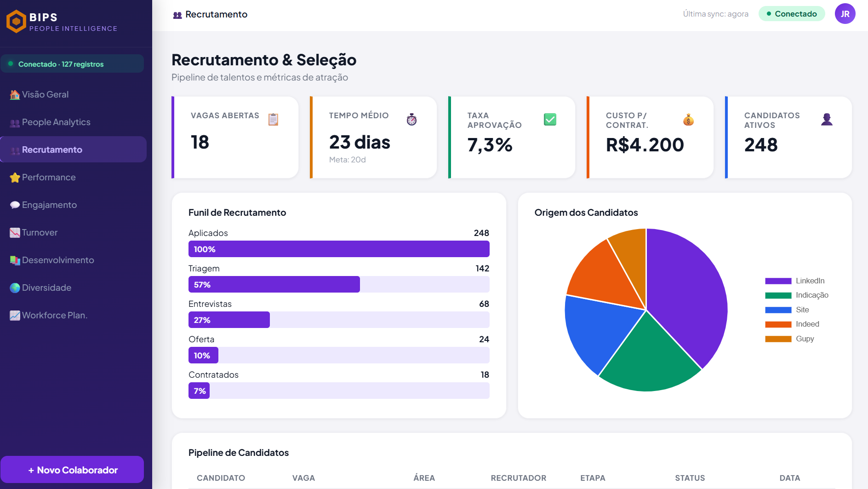
Task: Click the stopwatch icon in Tempo Médio card
Action: [411, 120]
